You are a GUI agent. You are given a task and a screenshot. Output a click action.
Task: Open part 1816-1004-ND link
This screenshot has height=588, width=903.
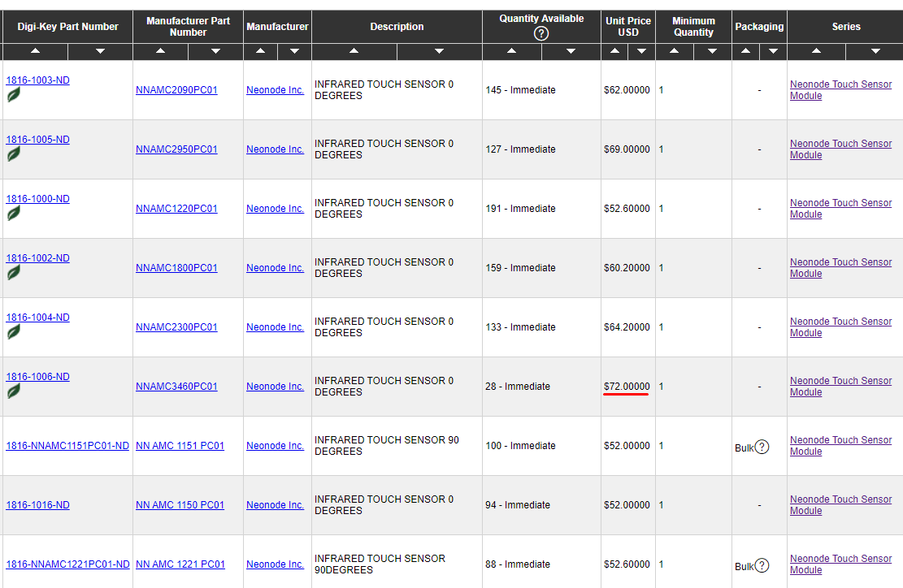[x=37, y=317]
